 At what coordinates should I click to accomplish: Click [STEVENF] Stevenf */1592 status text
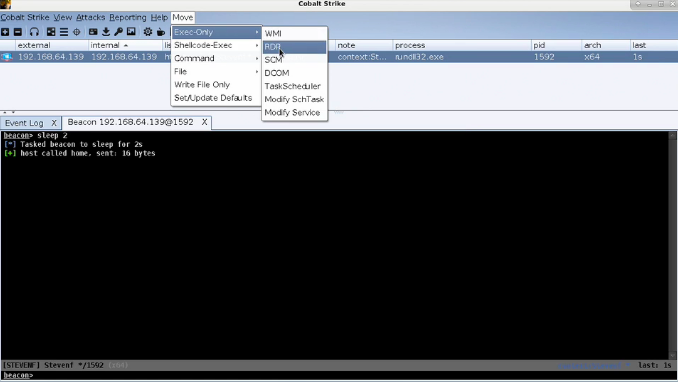tap(53, 365)
